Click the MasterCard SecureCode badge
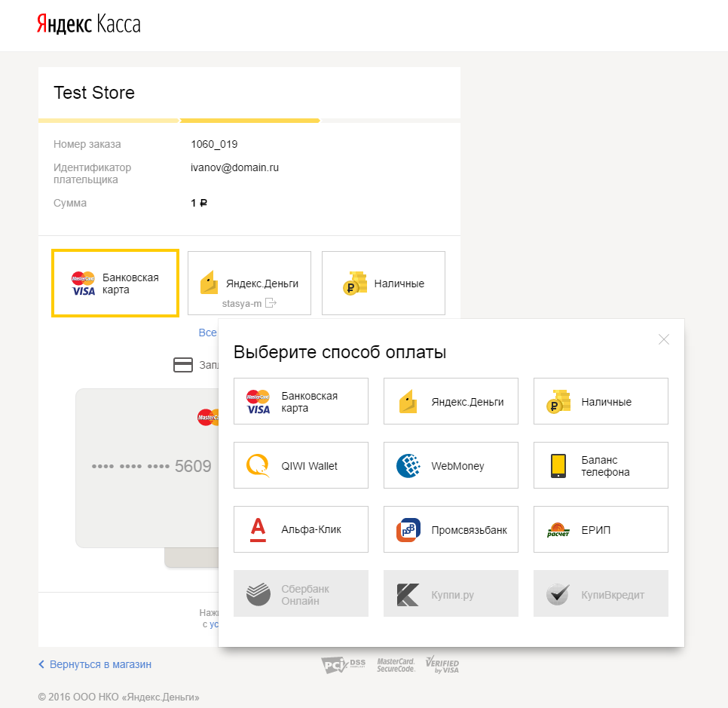The height and width of the screenshot is (708, 728). (x=396, y=665)
